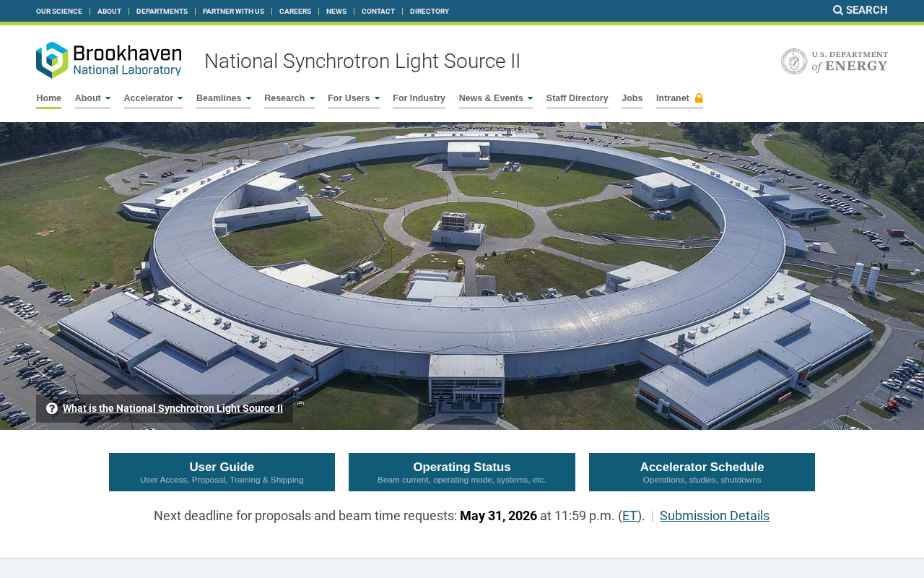Click the U.S. Department of Energy logo
This screenshot has width=924, height=578.
(834, 61)
